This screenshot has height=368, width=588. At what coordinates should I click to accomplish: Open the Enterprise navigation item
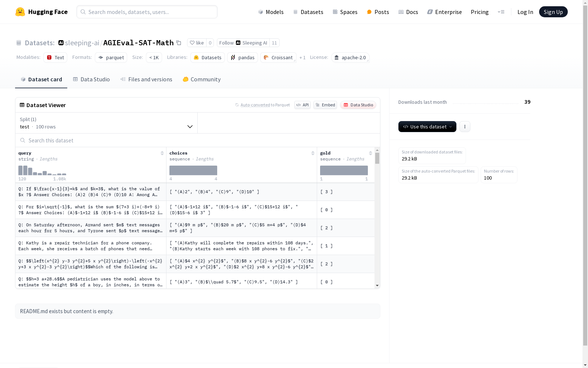(x=444, y=12)
